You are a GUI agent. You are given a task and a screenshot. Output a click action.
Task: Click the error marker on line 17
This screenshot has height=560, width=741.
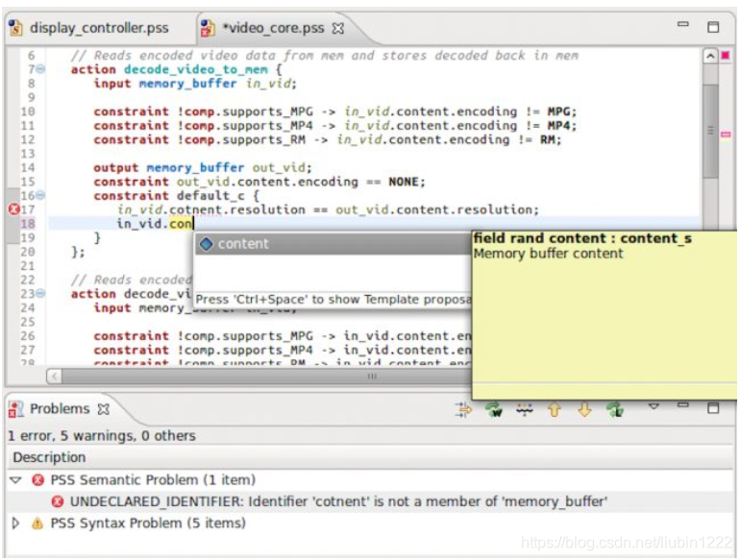pyautogui.click(x=13, y=209)
